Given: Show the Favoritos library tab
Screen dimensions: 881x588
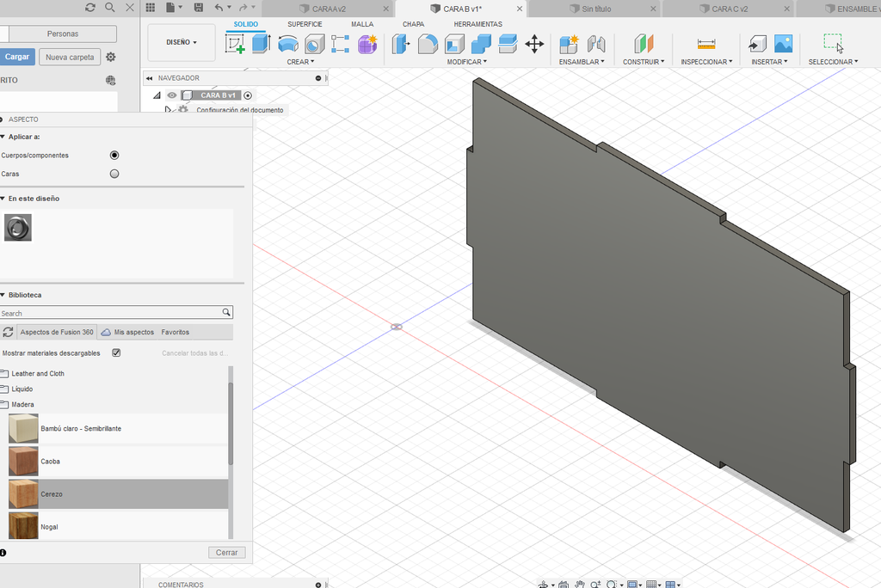Looking at the screenshot, I should point(176,332).
